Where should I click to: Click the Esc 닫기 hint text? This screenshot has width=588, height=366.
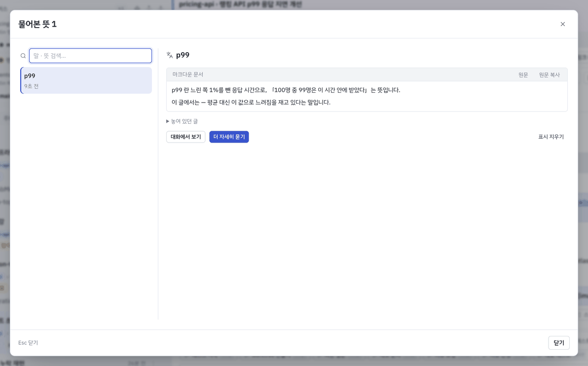pyautogui.click(x=28, y=343)
